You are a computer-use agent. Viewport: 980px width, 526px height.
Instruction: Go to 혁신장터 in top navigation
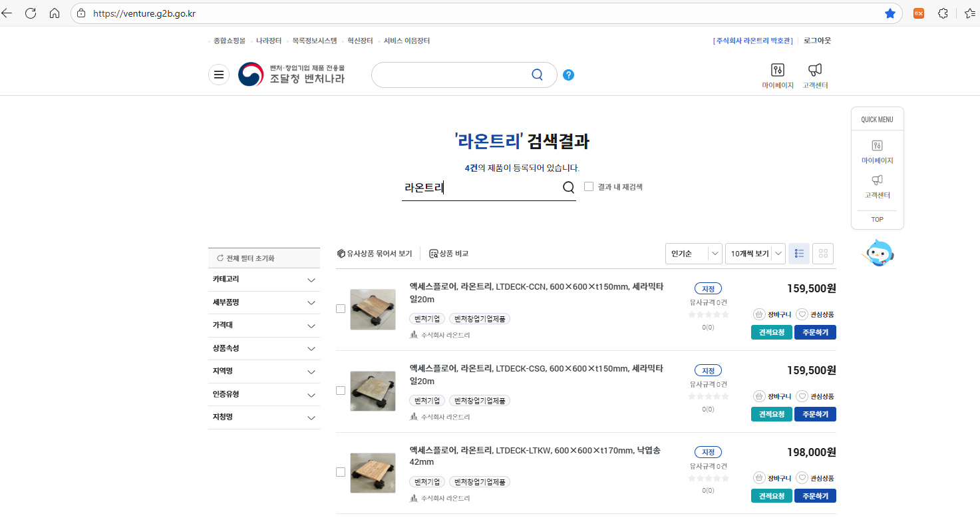tap(360, 41)
